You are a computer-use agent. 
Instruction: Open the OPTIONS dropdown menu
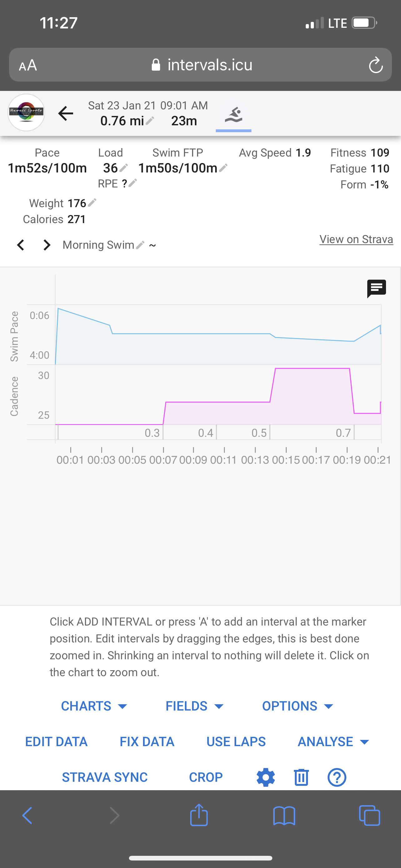[298, 706]
